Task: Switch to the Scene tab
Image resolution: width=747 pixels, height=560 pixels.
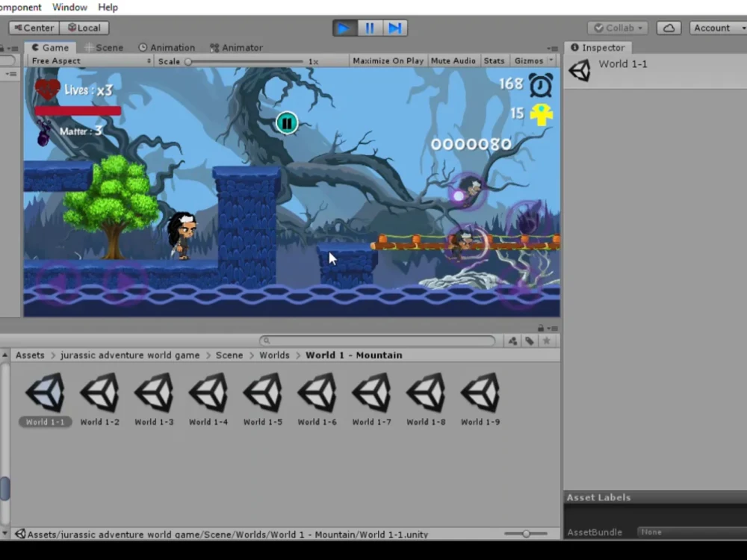Action: point(104,48)
